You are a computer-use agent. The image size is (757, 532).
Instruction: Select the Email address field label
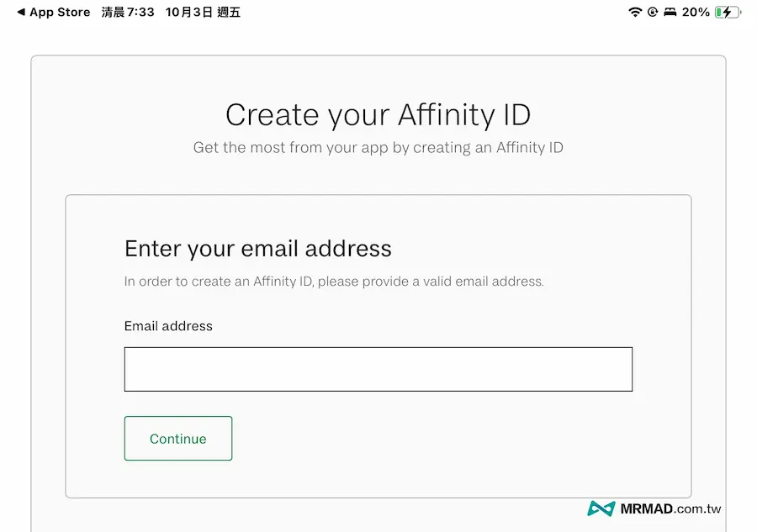pos(168,326)
